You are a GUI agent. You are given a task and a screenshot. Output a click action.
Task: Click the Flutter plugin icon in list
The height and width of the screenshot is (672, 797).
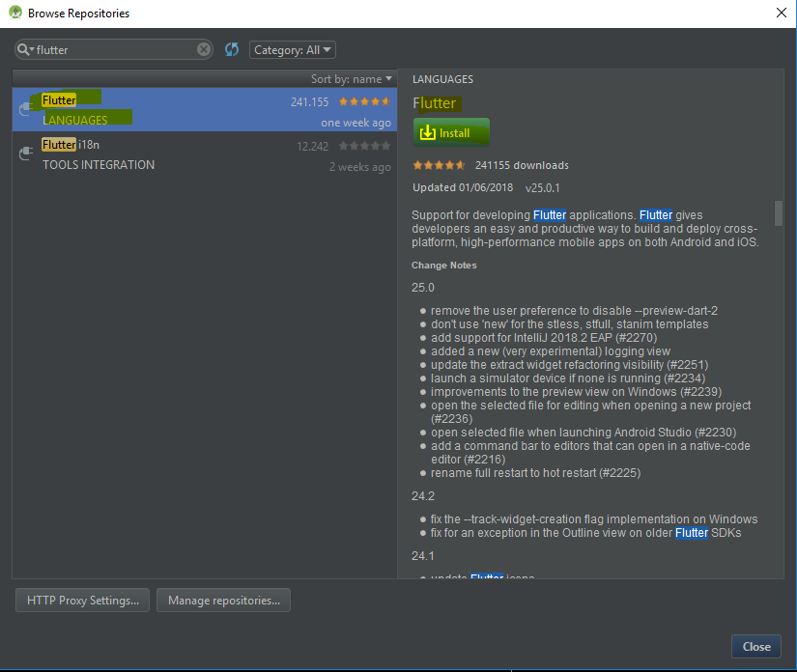point(27,110)
